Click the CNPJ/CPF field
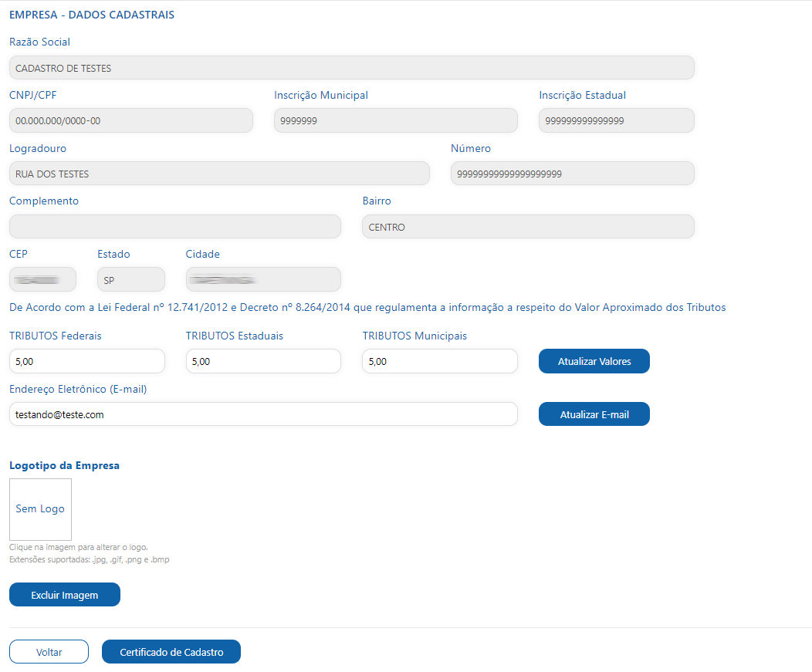The width and height of the screenshot is (812, 672). (131, 120)
